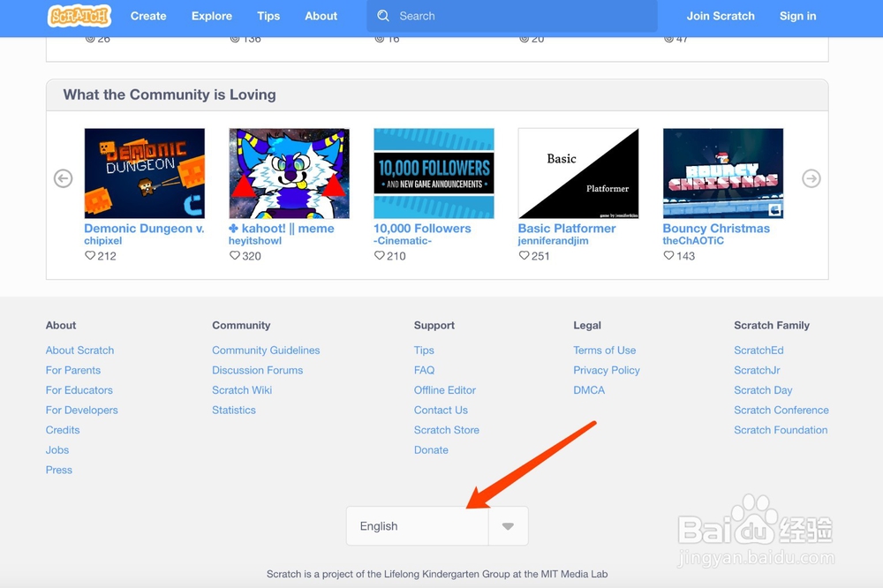Click heart icon under Demonic Dungeon
This screenshot has height=588, width=883.
pyautogui.click(x=90, y=256)
